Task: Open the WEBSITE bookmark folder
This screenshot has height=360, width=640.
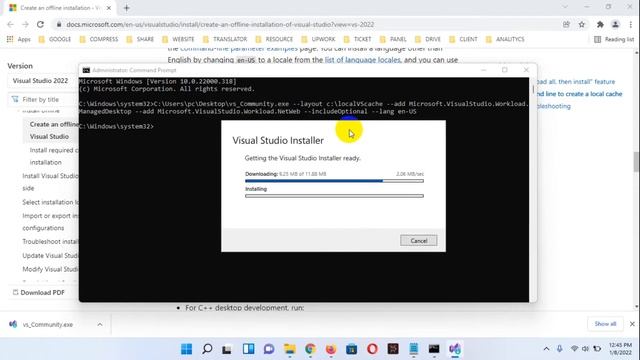Action: [x=178, y=39]
